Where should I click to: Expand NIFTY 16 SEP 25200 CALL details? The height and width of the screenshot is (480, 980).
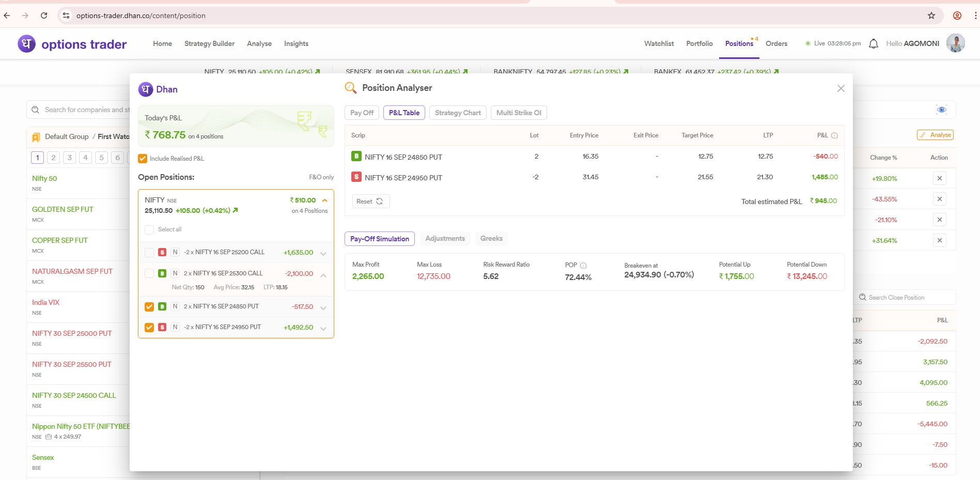[323, 253]
